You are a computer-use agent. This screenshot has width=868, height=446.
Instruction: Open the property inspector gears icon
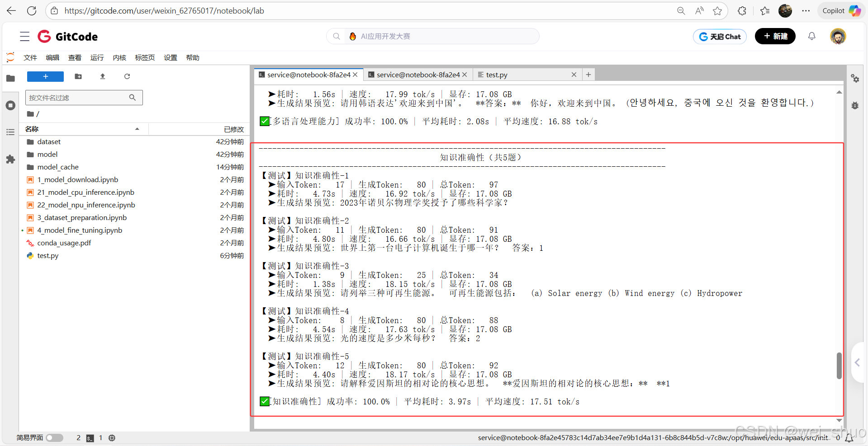[855, 78]
